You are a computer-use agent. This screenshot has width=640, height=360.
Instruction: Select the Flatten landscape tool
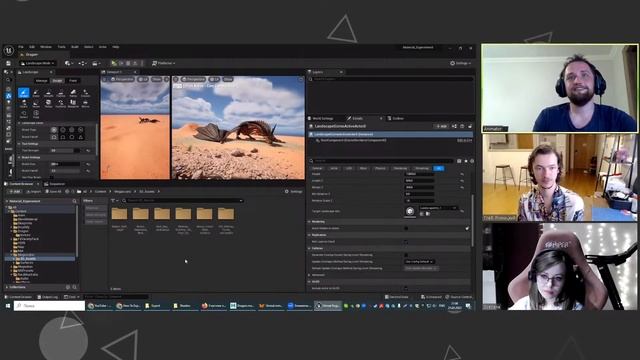point(60,93)
